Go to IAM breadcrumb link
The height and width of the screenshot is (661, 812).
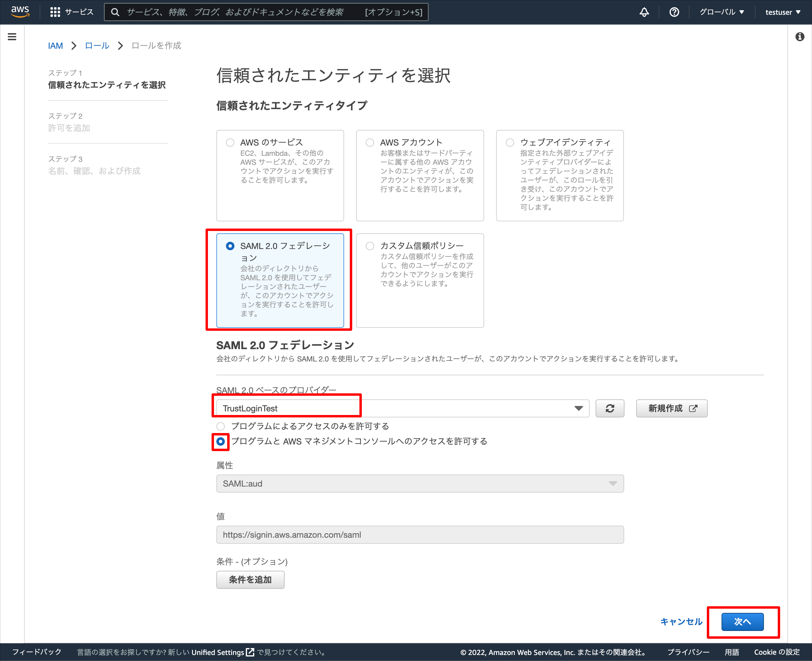click(x=56, y=46)
